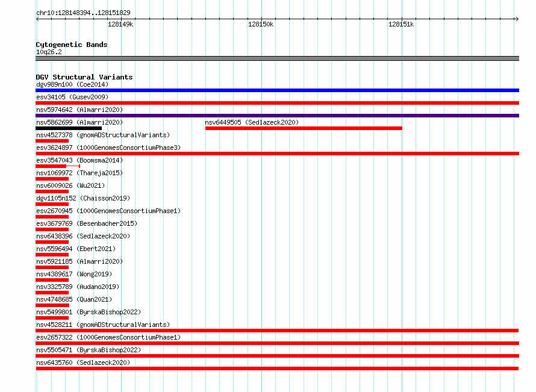The height and width of the screenshot is (392, 536).
Task: Click the red esv3624897 variant bar
Action: (x=277, y=154)
